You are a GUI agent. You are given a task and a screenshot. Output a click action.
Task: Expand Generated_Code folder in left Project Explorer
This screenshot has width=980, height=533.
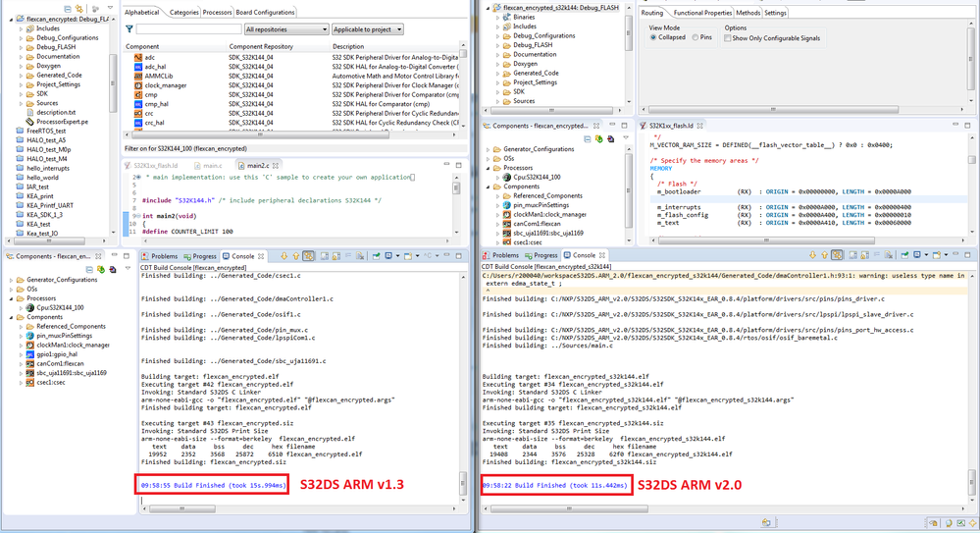pos(21,75)
